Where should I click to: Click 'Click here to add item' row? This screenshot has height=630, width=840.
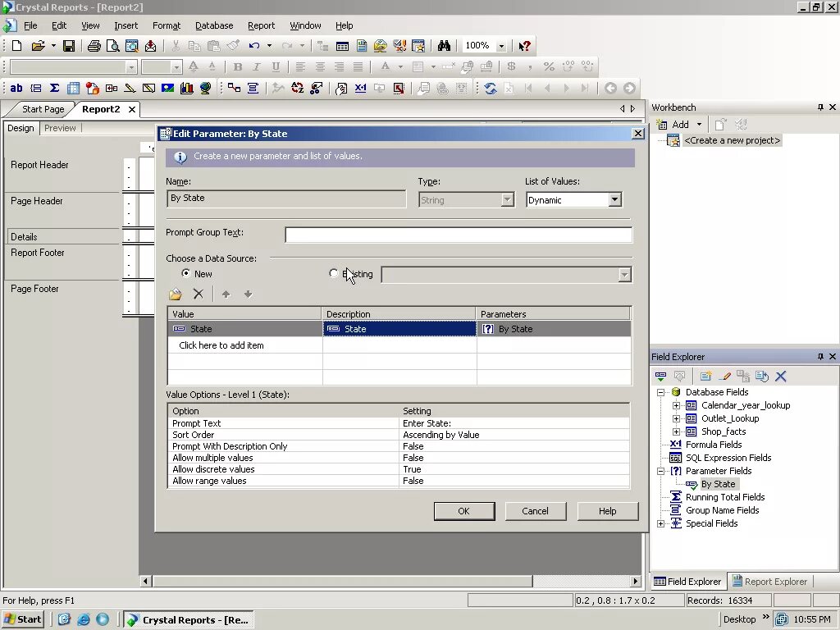(x=221, y=345)
